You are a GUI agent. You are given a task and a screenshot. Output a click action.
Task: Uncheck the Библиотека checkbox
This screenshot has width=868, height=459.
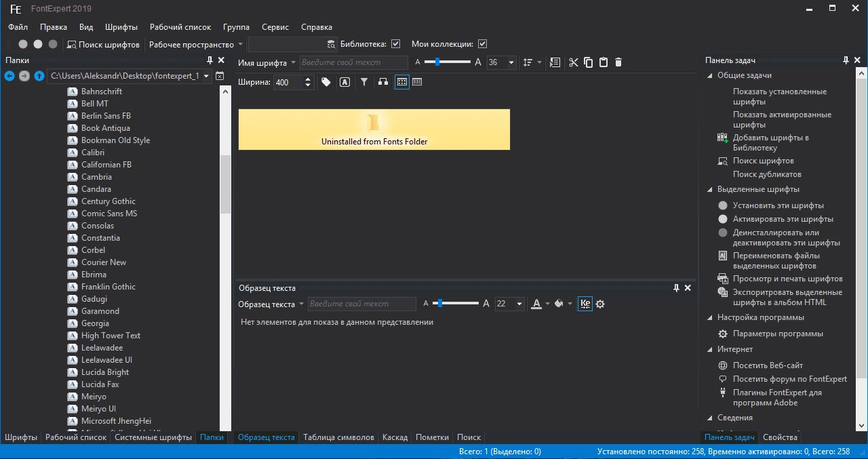point(396,44)
